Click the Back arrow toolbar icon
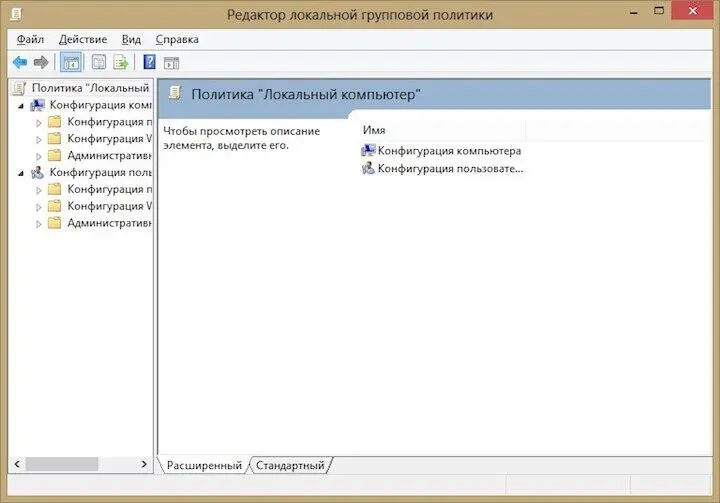Viewport: 720px width, 503px height. click(20, 62)
